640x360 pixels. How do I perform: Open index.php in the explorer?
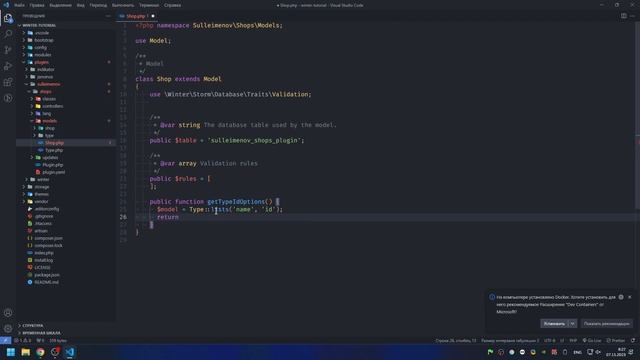[x=44, y=253]
